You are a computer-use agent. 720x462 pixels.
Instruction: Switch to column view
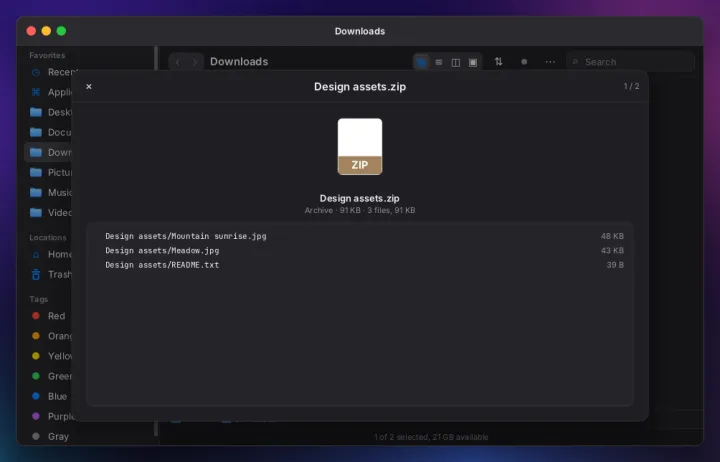pyautogui.click(x=456, y=62)
